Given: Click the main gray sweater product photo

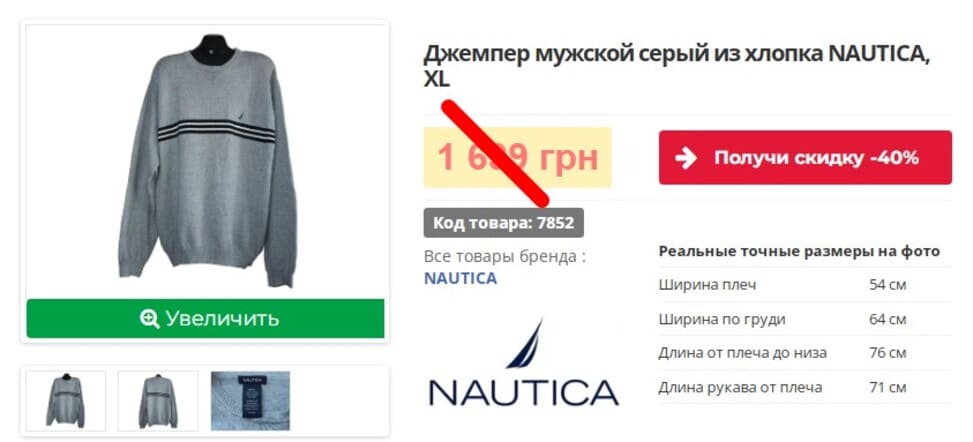Looking at the screenshot, I should 205,161.
